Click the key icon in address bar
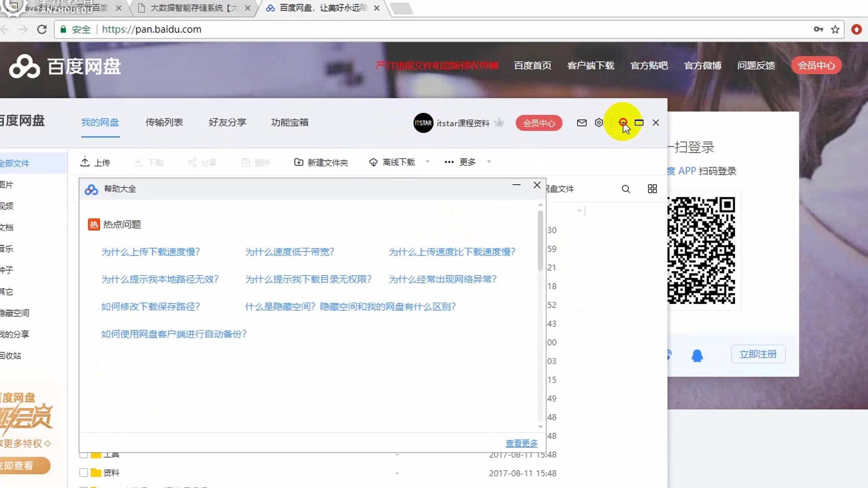868x488 pixels. (x=818, y=29)
